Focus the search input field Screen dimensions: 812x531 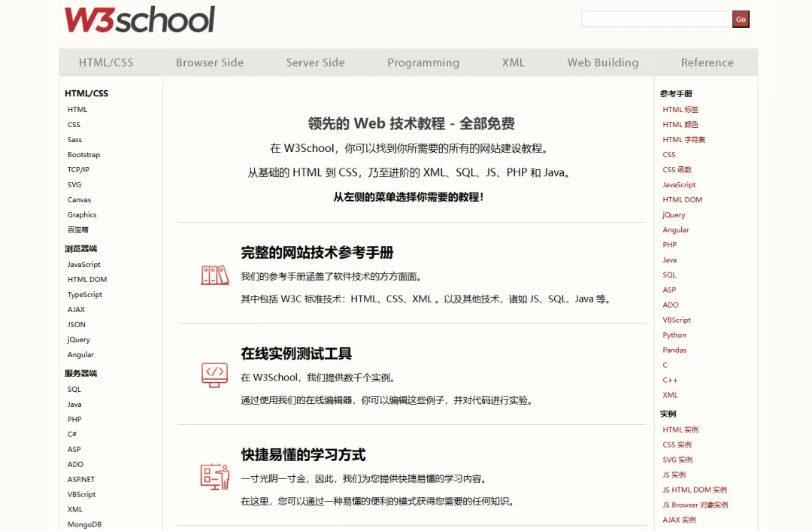pyautogui.click(x=655, y=19)
